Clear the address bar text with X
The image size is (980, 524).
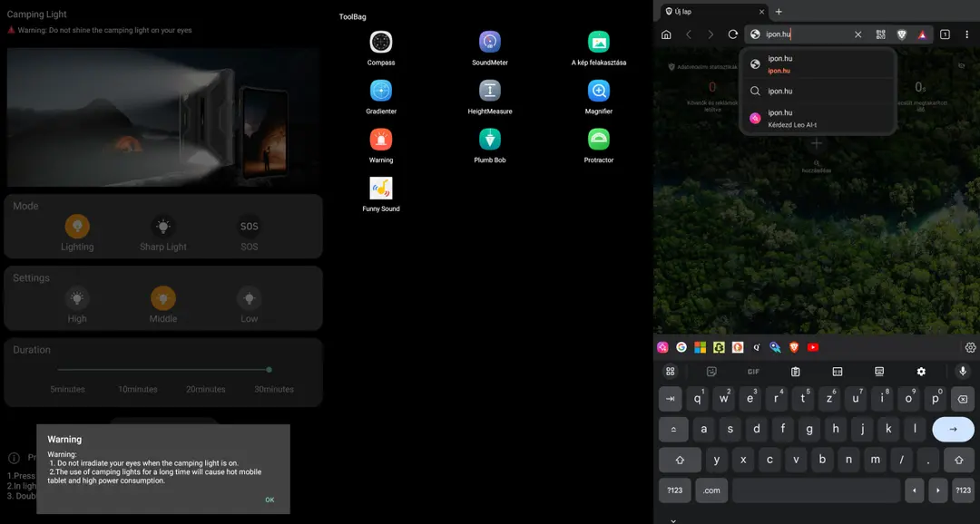858,34
